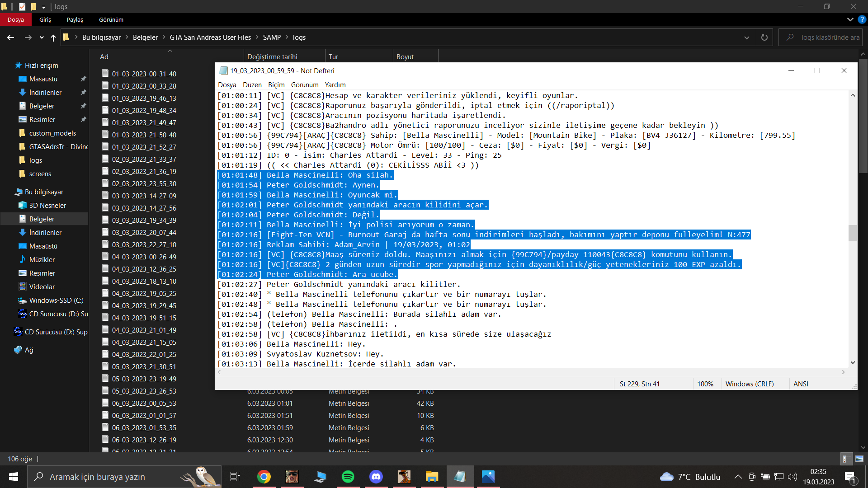868x488 pixels.
Task: Open the Biçim menu in Notepad
Action: [x=276, y=84]
